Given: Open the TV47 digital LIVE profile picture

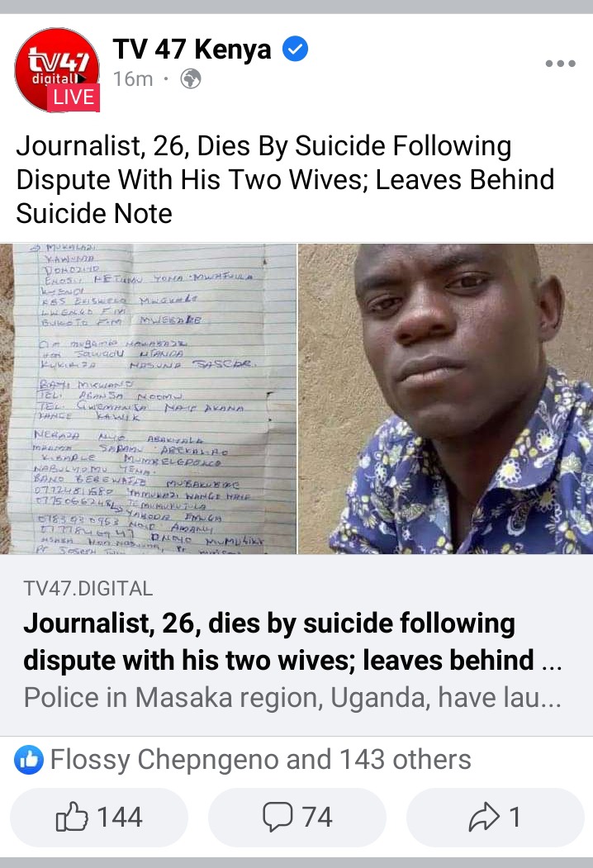Looking at the screenshot, I should [57, 69].
